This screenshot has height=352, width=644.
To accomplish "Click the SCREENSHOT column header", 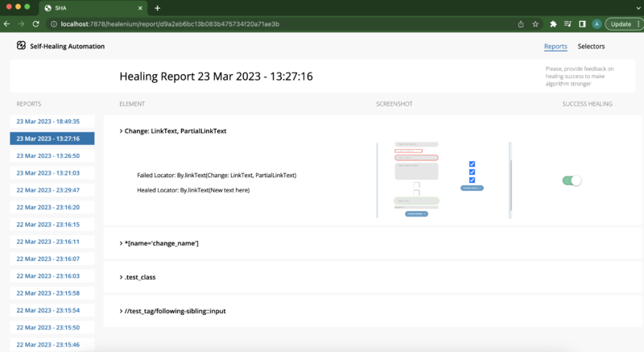I will tap(394, 104).
